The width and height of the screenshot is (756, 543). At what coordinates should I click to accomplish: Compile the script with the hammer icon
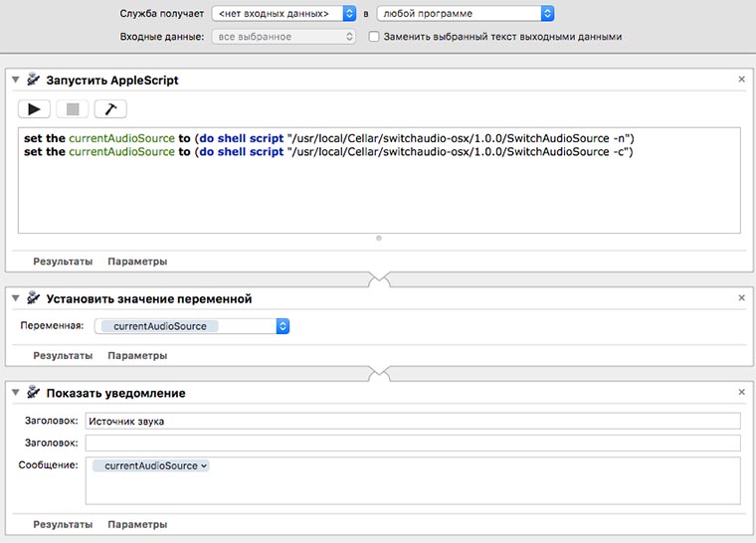110,108
